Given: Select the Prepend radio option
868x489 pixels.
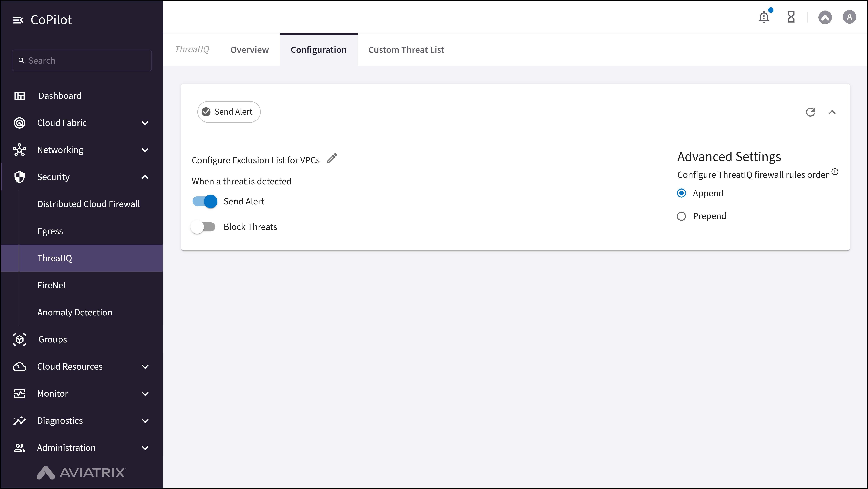Looking at the screenshot, I should (x=681, y=216).
